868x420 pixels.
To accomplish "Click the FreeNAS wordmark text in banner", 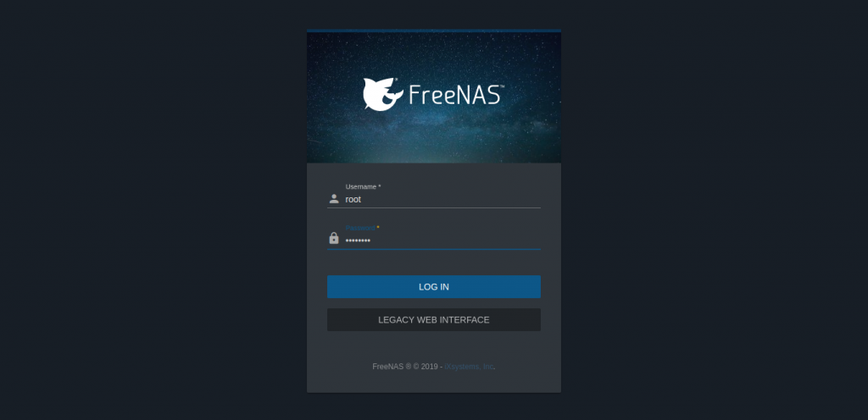I will tap(454, 95).
